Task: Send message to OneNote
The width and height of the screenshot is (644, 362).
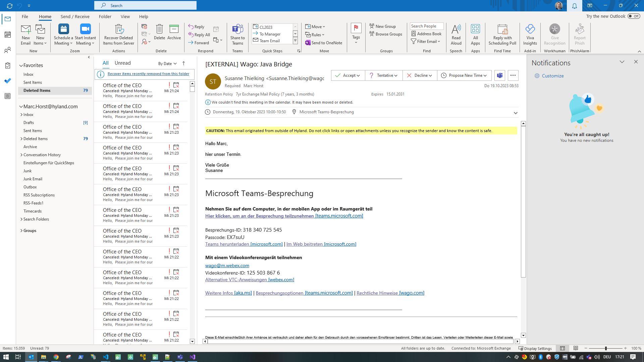Action: (324, 43)
